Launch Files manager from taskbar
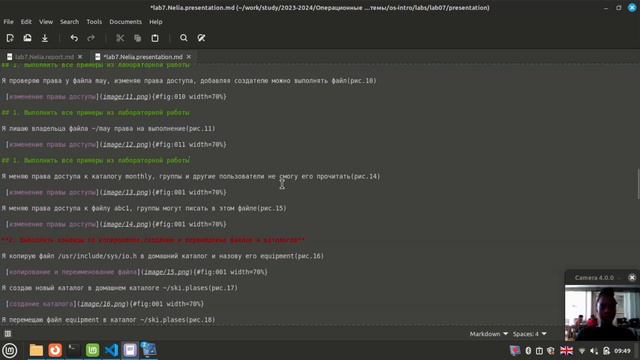Image resolution: width=640 pixels, height=360 pixels. coord(36,350)
